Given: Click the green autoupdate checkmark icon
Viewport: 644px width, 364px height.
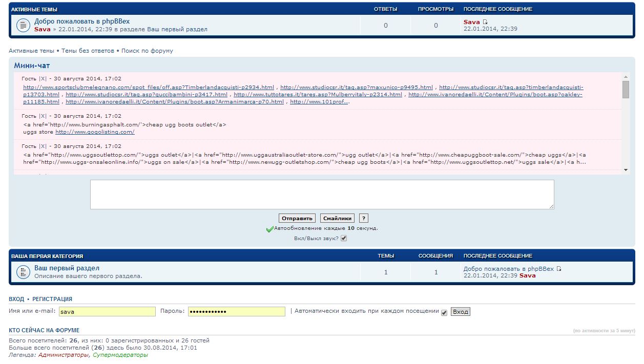Looking at the screenshot, I should (x=269, y=229).
